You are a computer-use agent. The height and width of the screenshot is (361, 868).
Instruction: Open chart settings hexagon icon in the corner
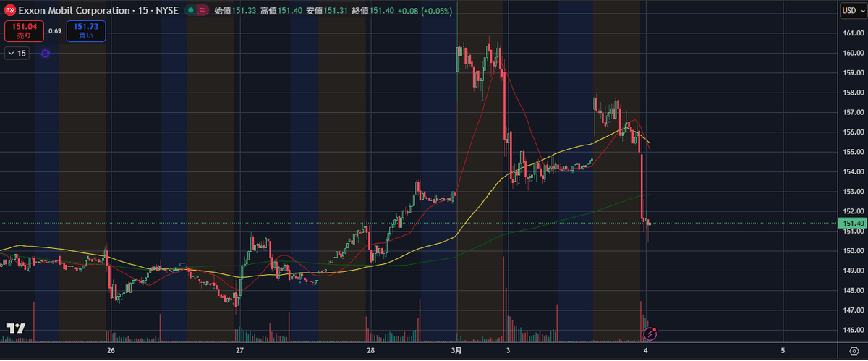coord(854,351)
